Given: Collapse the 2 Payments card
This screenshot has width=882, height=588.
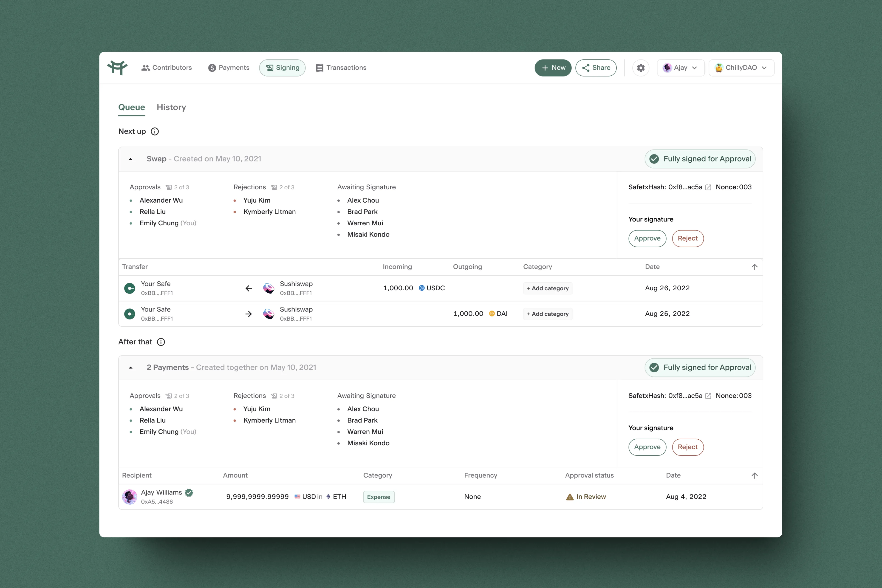Looking at the screenshot, I should pyautogui.click(x=130, y=367).
